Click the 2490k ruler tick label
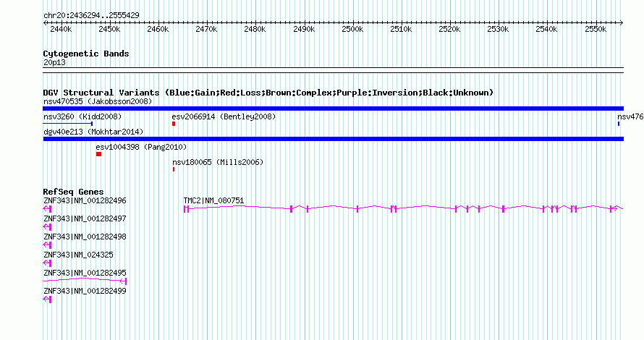The width and height of the screenshot is (644, 340). (304, 29)
